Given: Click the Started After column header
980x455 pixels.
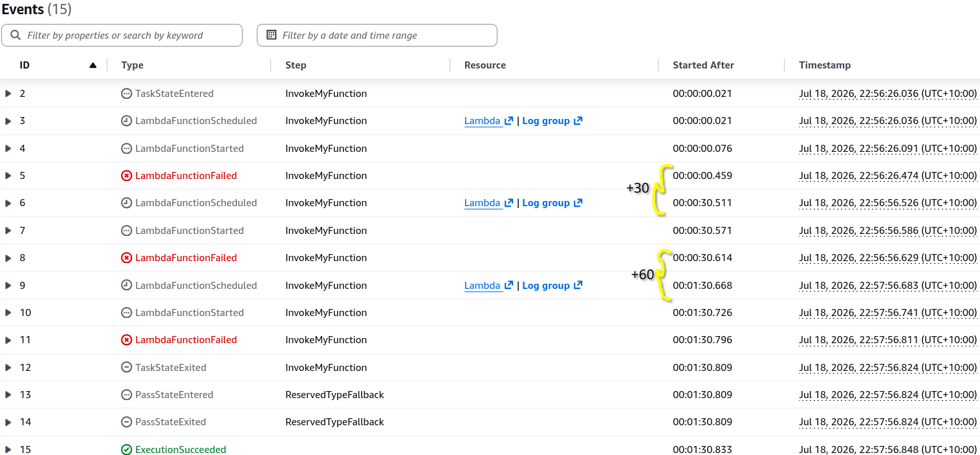Looking at the screenshot, I should (703, 65).
